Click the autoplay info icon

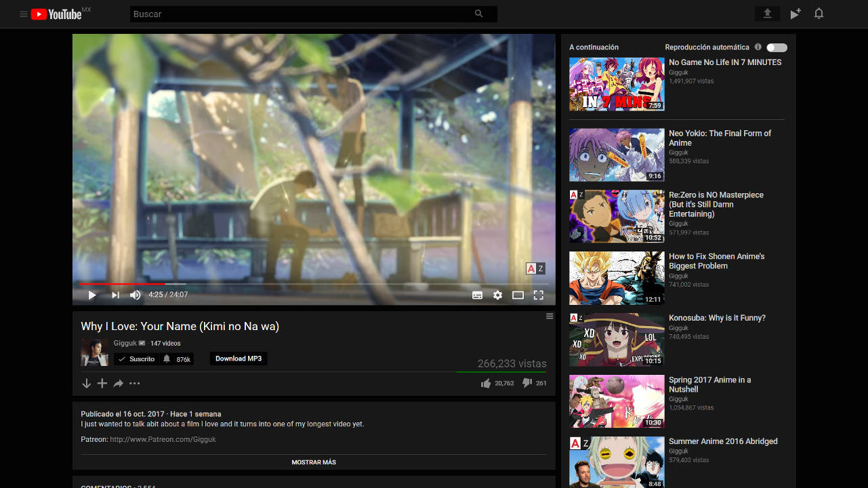click(x=758, y=47)
